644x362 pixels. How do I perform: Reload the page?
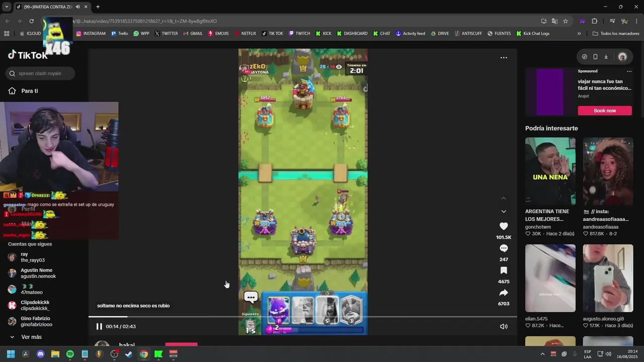[31, 21]
